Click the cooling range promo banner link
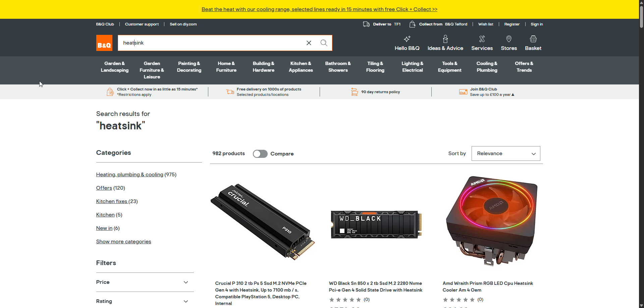 319,9
